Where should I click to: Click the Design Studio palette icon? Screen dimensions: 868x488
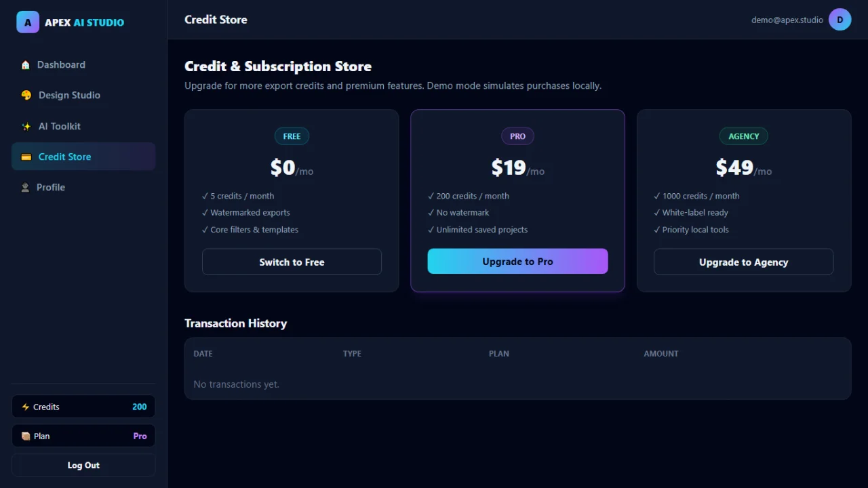[26, 96]
